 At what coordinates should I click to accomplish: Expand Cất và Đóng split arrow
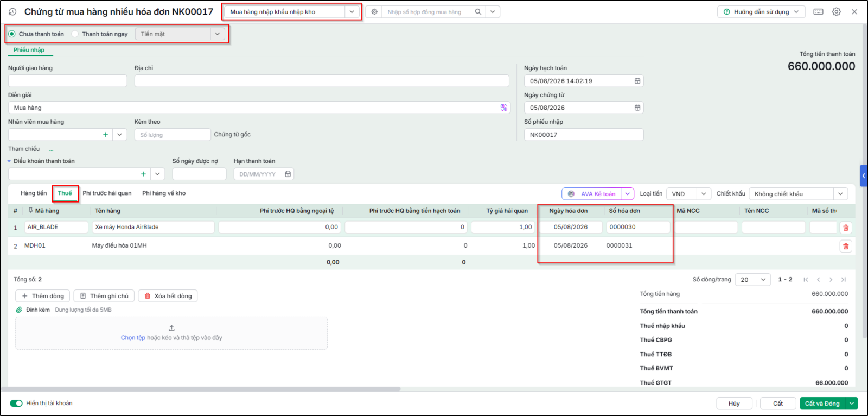point(852,403)
